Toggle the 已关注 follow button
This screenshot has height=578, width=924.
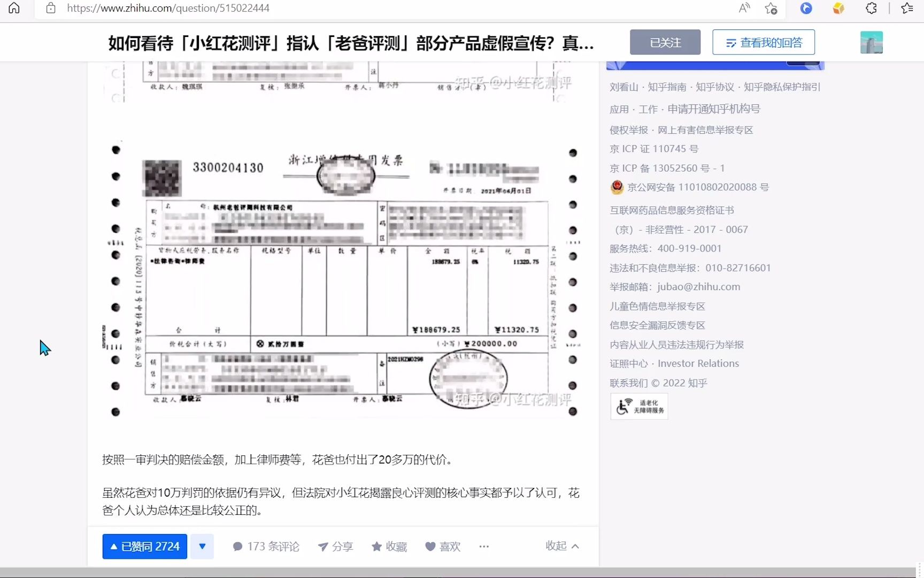coord(665,42)
